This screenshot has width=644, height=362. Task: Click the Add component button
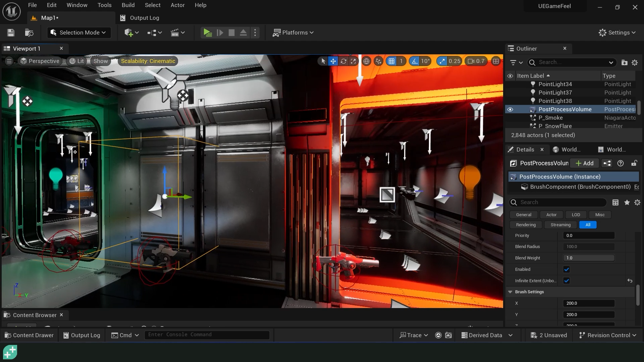tap(584, 163)
